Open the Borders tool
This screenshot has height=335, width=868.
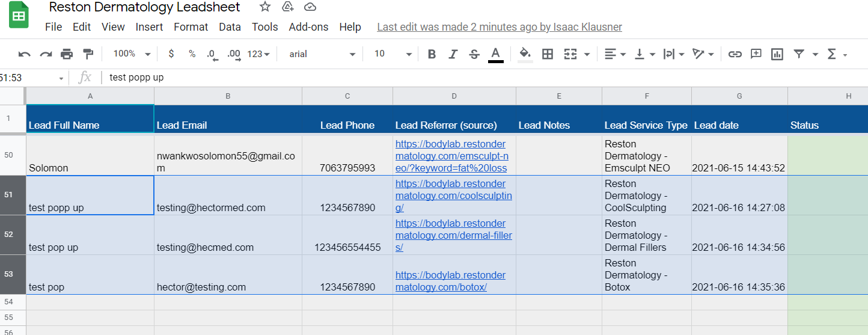548,54
